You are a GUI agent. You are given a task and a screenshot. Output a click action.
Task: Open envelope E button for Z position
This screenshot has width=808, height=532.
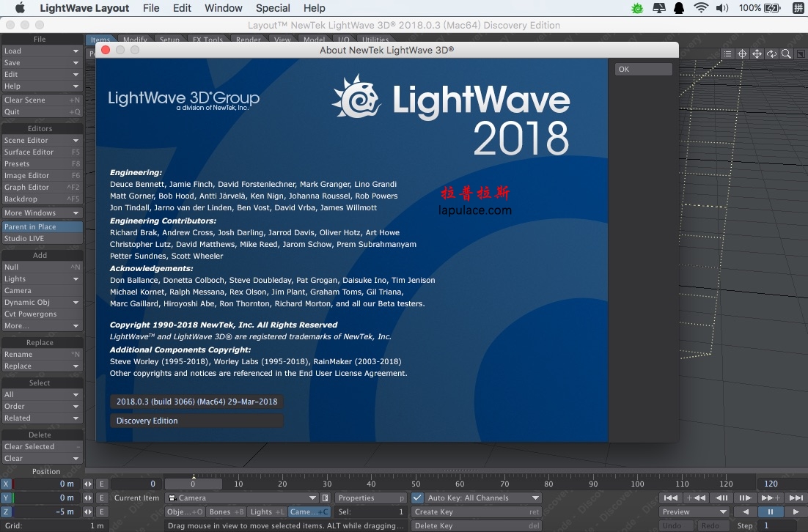point(101,512)
